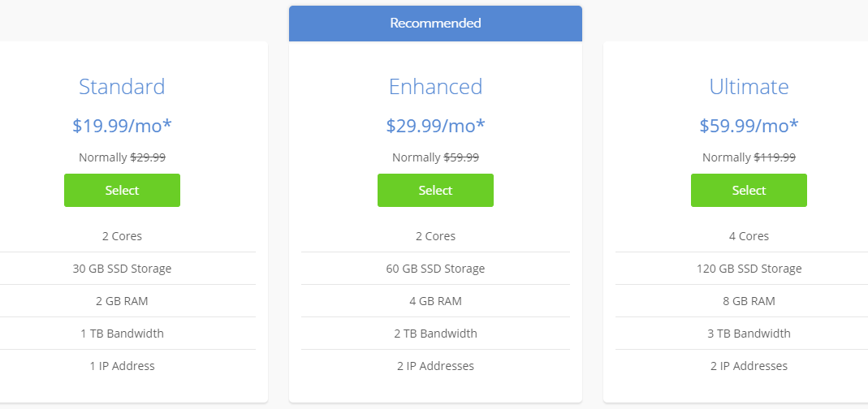Screen dimensions: 868x409
Task: Click the 4 Cores feature row
Action: tap(749, 236)
